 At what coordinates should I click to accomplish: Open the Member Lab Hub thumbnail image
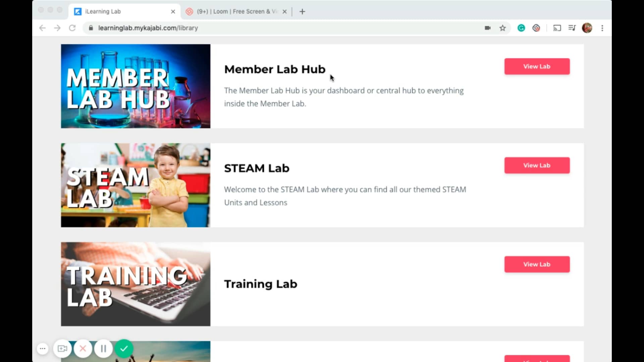[x=136, y=86]
